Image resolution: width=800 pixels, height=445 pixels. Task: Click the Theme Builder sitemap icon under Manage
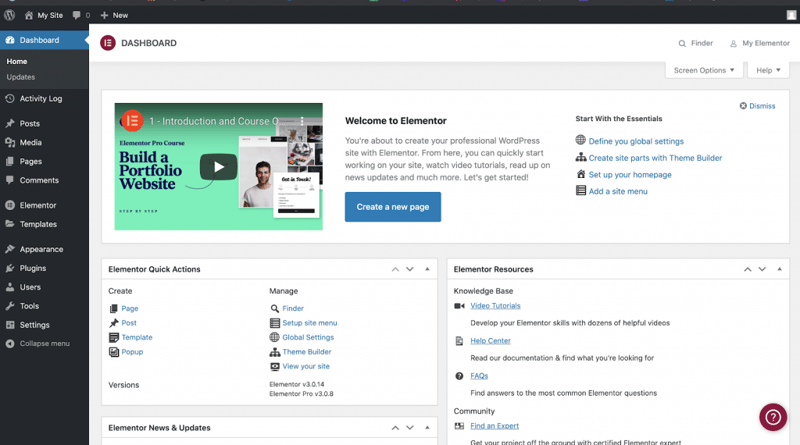[274, 352]
